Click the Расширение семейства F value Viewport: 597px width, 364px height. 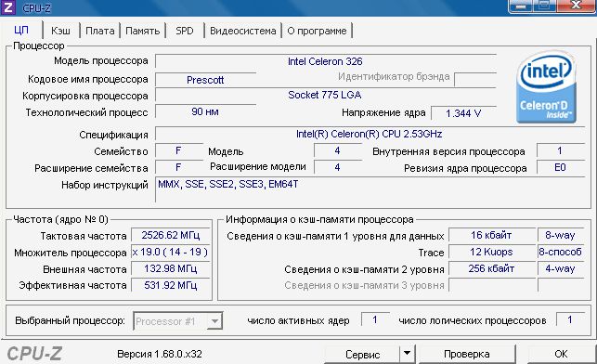(x=178, y=167)
